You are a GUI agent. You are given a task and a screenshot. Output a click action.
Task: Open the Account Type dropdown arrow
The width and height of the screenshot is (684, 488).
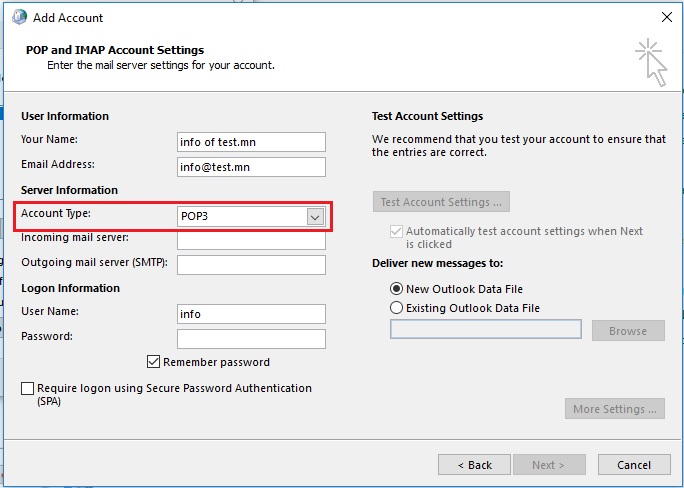[315, 217]
